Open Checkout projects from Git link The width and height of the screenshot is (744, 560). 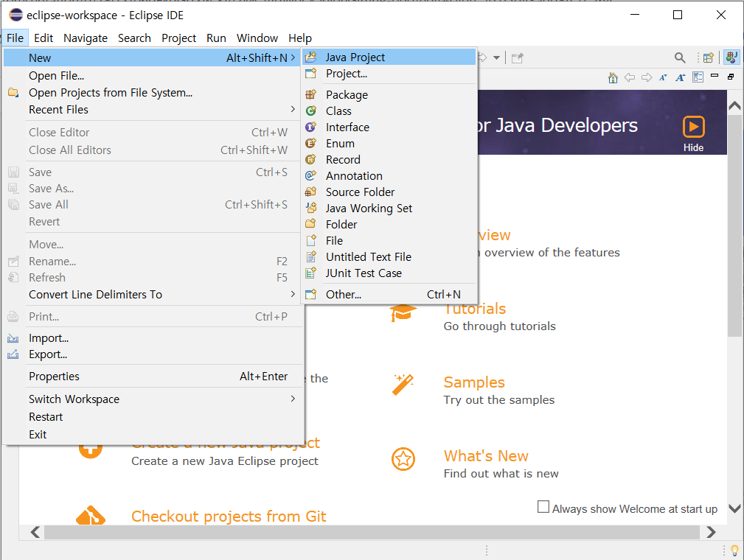[229, 516]
